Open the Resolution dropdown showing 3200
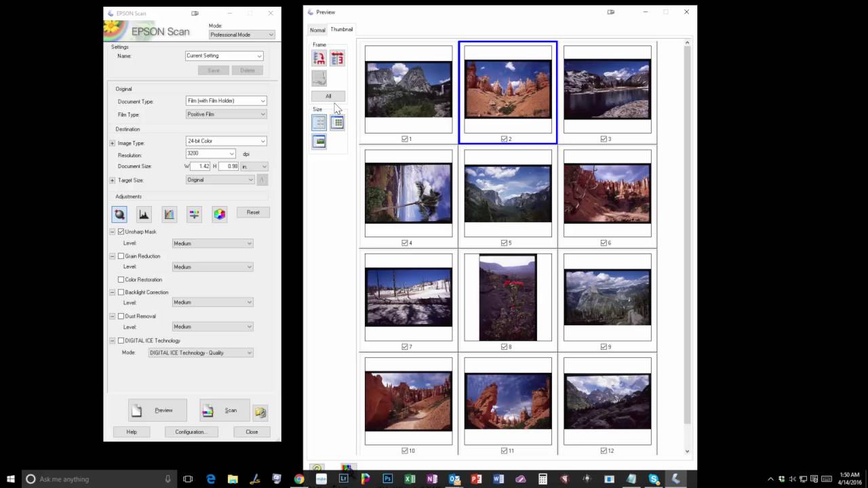The width and height of the screenshot is (868, 488). click(210, 154)
